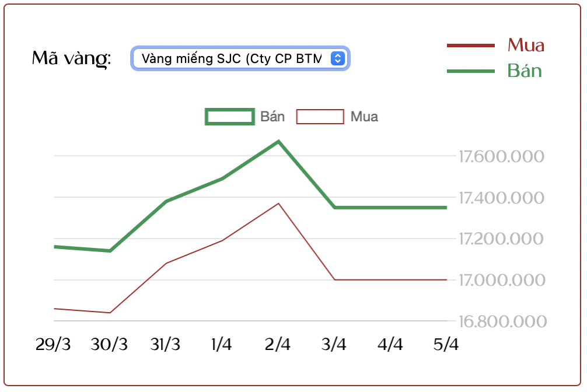Toggle the Bán series legend box
Viewport: 587px width, 392px height.
pyautogui.click(x=230, y=117)
